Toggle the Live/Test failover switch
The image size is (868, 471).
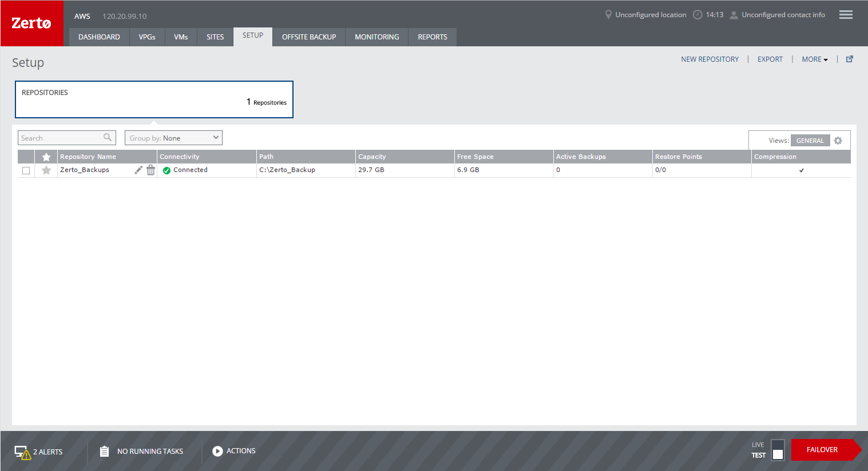[778, 450]
